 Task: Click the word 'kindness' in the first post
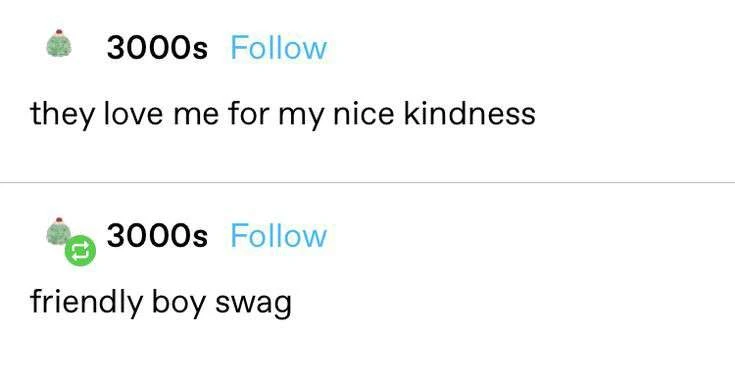click(469, 113)
